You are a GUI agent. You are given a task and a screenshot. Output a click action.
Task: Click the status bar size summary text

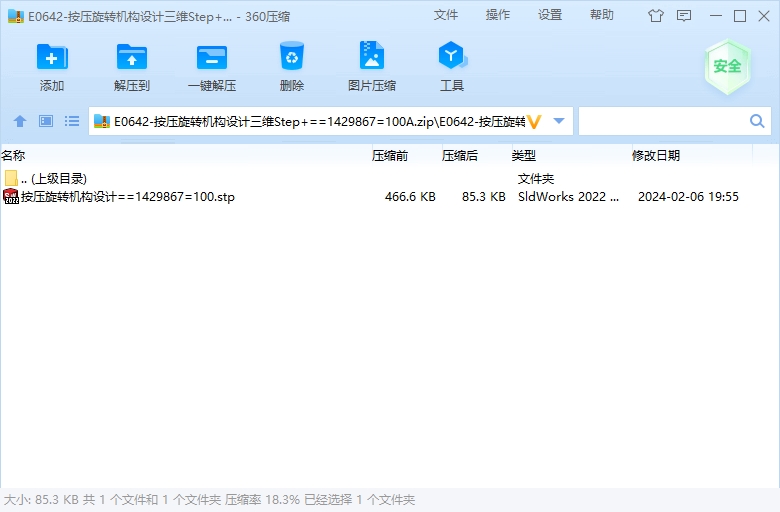tap(209, 500)
